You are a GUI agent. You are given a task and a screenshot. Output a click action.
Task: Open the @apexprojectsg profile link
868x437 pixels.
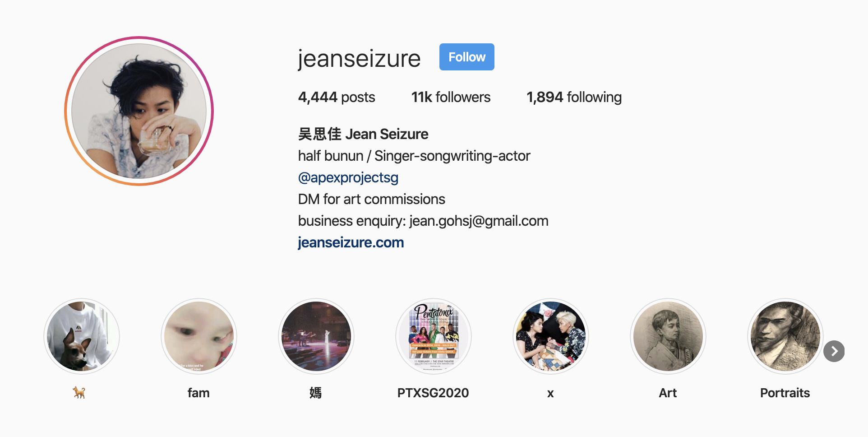pos(348,177)
